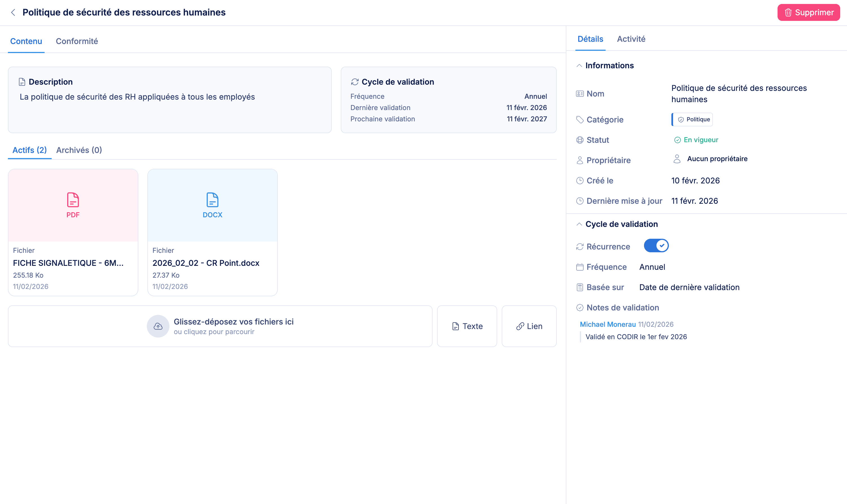Click the file drag-and-drop upload zone
Viewport: 847px width, 504px height.
pos(220,326)
